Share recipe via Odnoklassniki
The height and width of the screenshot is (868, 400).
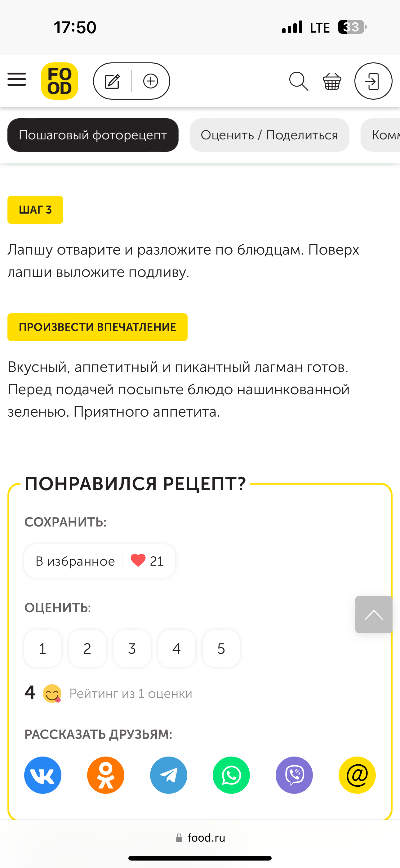[x=106, y=775]
